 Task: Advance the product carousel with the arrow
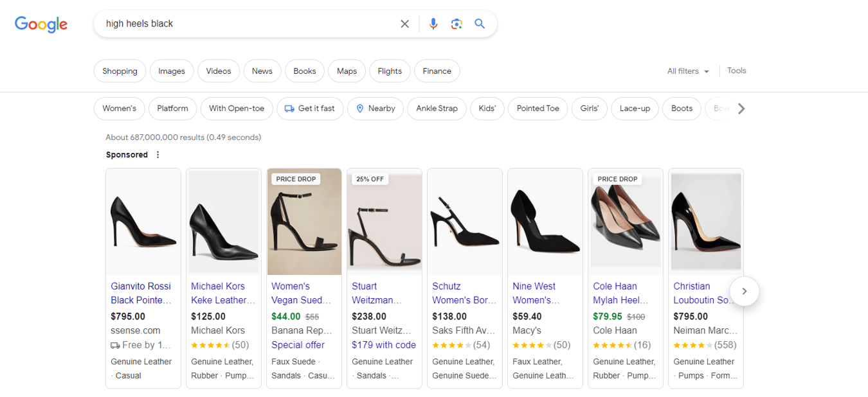pyautogui.click(x=744, y=291)
